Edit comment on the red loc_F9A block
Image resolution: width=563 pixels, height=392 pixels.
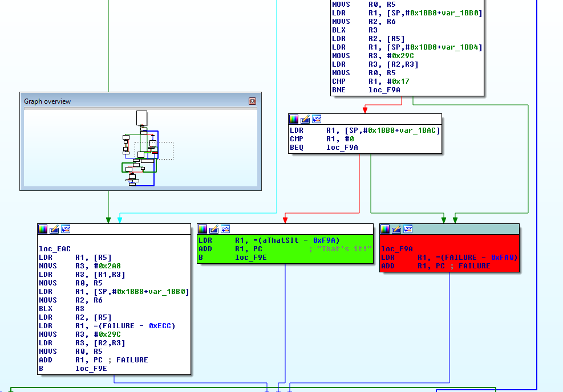click(x=398, y=228)
